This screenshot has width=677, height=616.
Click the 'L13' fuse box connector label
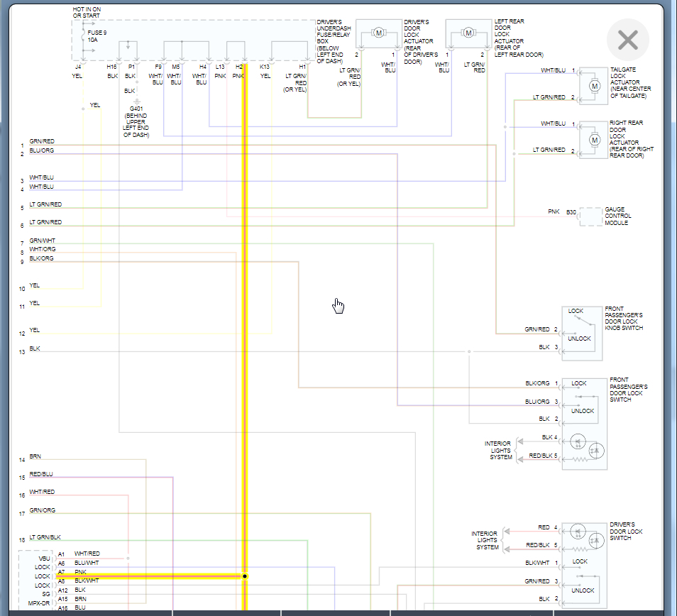220,67
